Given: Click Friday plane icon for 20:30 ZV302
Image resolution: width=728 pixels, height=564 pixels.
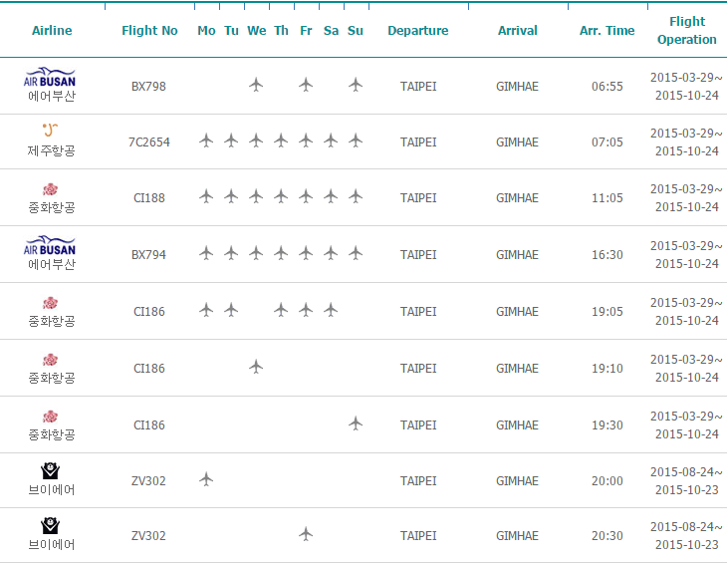Looking at the screenshot, I should [x=306, y=534].
